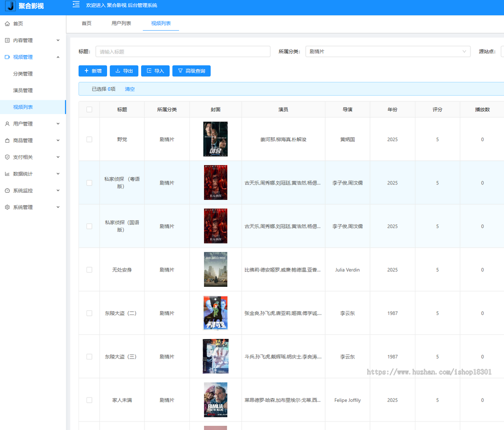The height and width of the screenshot is (430, 504).
Task: Click the 年份 column header
Action: 392,110
